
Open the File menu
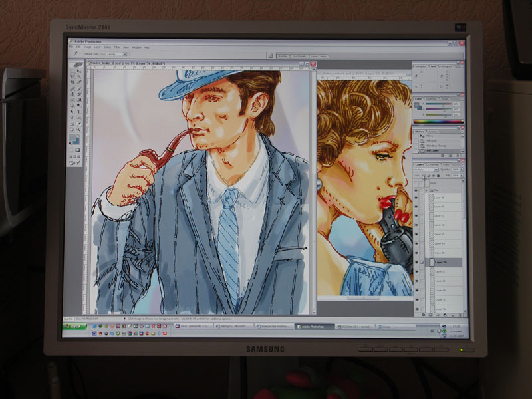71,47
